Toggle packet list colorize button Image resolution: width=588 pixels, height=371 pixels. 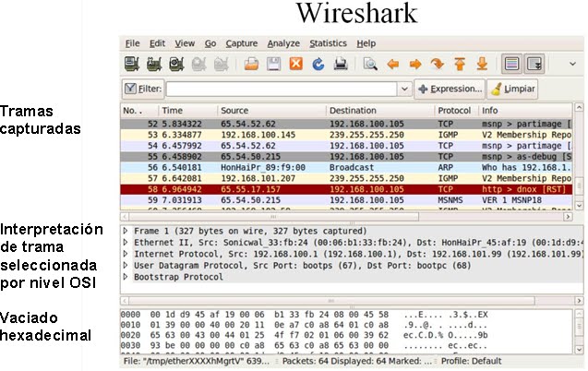pos(512,64)
